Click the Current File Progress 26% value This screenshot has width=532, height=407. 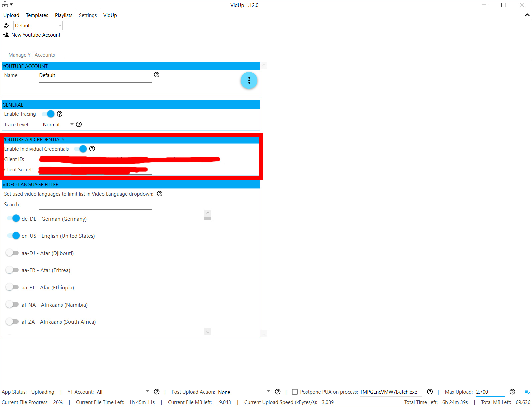(x=58, y=402)
